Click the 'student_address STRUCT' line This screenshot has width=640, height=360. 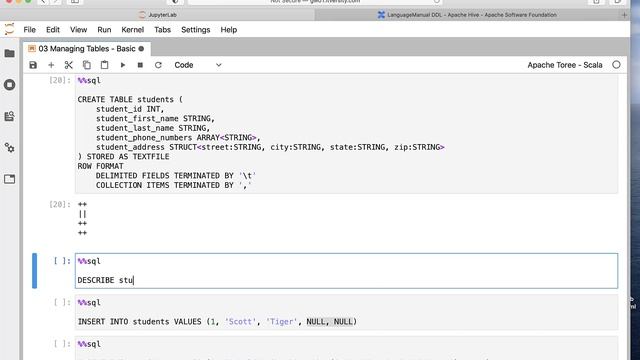[x=270, y=147]
